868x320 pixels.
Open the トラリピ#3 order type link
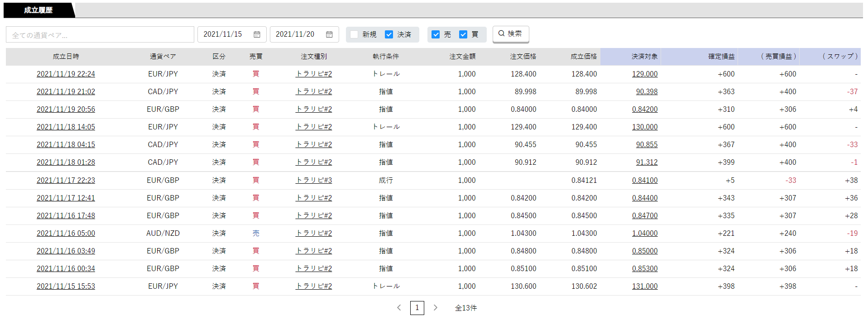[314, 180]
